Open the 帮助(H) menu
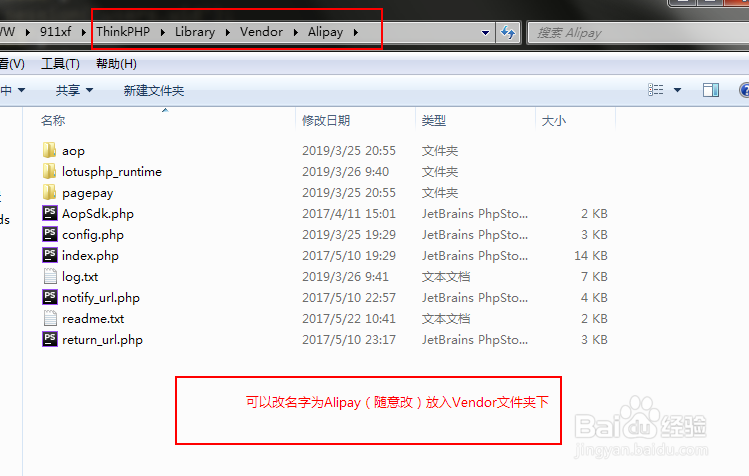The height and width of the screenshot is (476, 749). click(116, 64)
